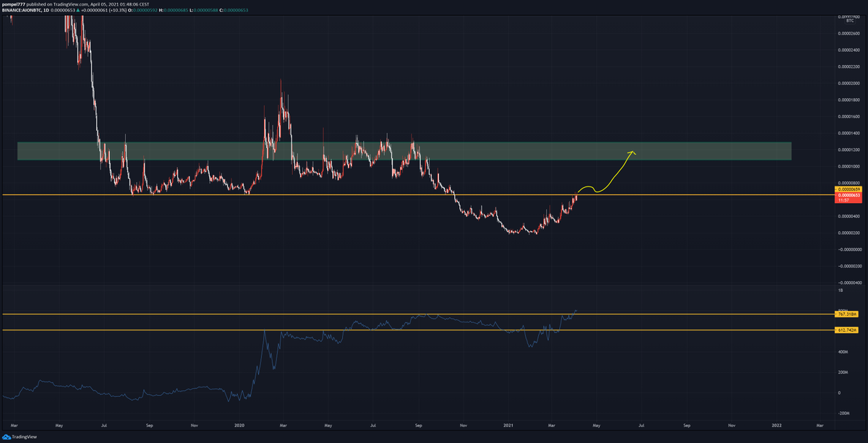This screenshot has width=868, height=443.
Task: Click the 0.00000653 red last-price label
Action: click(850, 196)
